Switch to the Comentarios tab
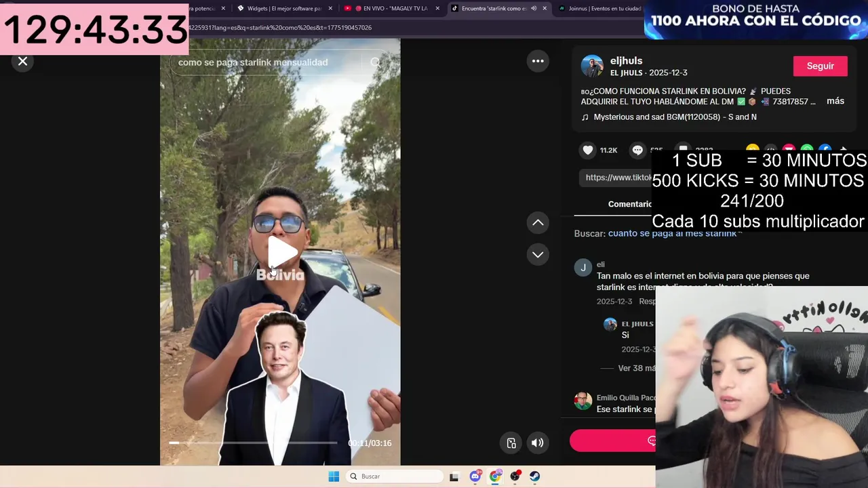Screen dimensions: 868x488 click(630, 204)
